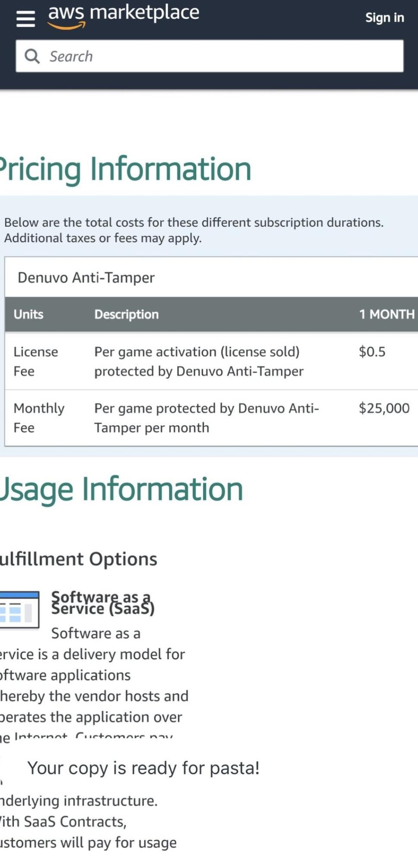The height and width of the screenshot is (868, 418).
Task: Select the Denuvo Anti-Tamper table title
Action: 86,277
